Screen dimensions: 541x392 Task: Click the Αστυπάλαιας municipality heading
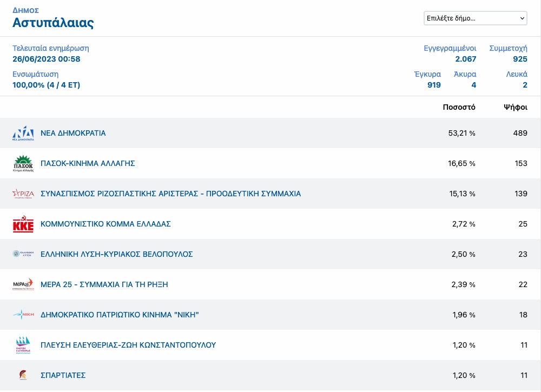[53, 23]
